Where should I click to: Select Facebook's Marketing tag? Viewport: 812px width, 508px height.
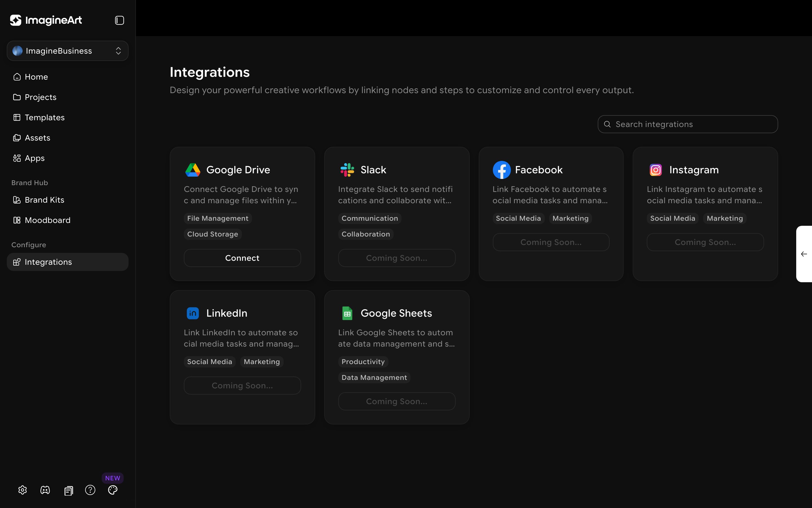coord(570,218)
